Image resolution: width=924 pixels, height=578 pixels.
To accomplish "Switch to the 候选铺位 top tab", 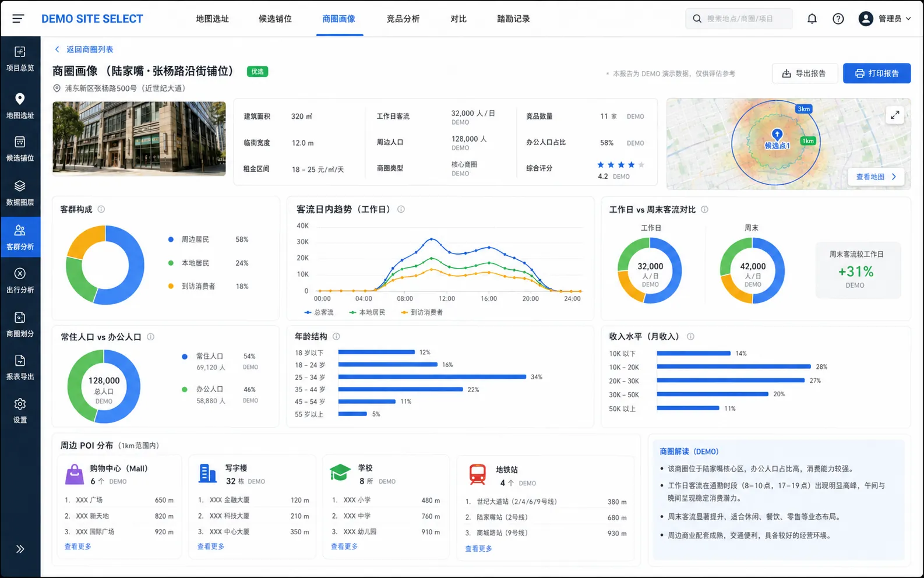I will (276, 19).
